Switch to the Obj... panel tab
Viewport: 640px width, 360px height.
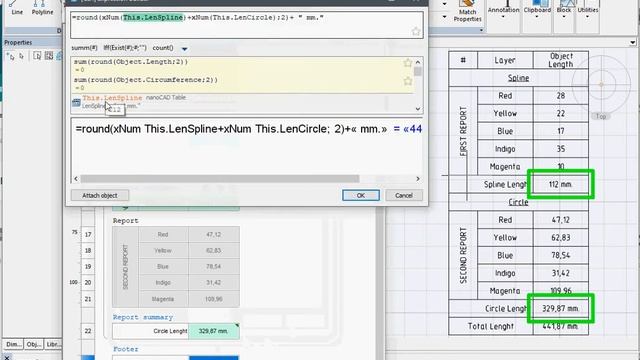33,344
